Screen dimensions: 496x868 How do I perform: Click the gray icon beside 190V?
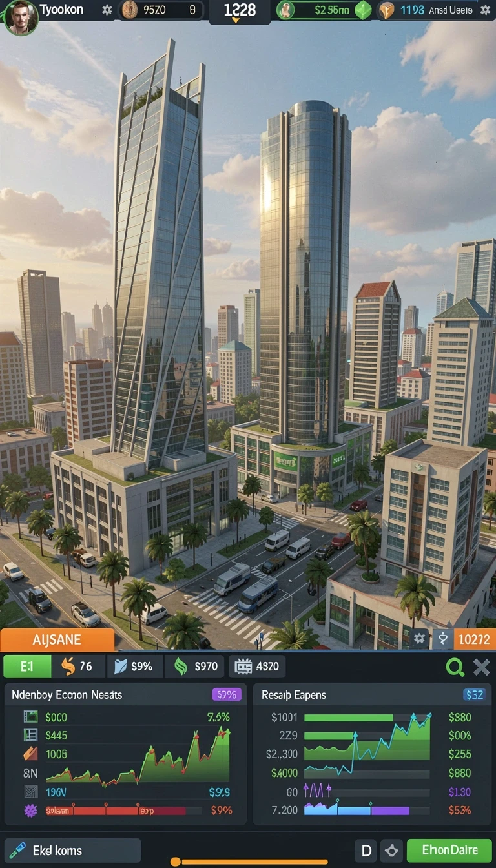coord(30,791)
